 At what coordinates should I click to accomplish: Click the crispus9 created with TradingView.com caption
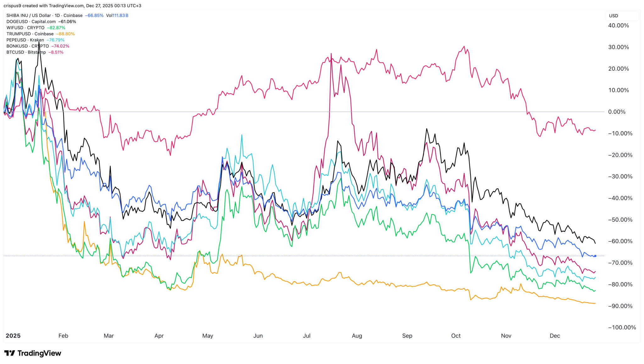coord(72,6)
